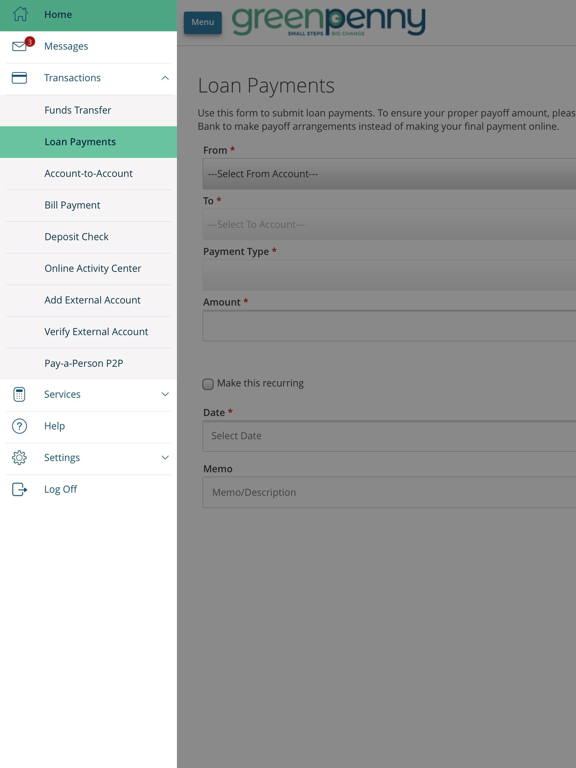Click the greenpenny logo

pos(328,22)
